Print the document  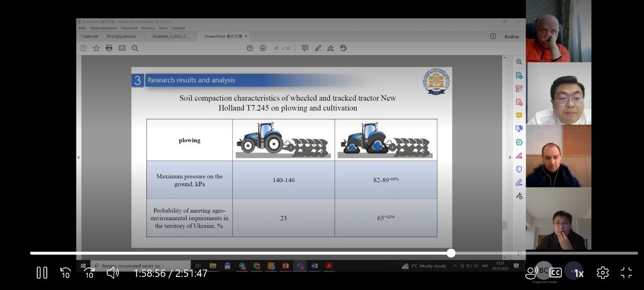(109, 48)
